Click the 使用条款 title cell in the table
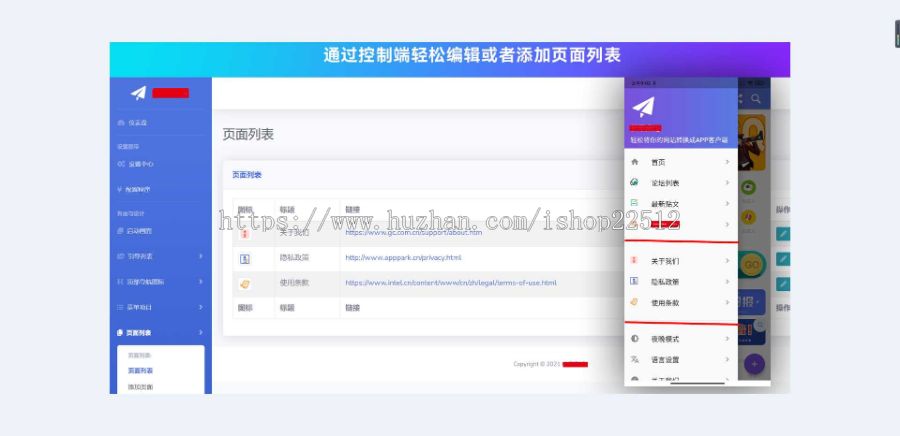 point(294,283)
